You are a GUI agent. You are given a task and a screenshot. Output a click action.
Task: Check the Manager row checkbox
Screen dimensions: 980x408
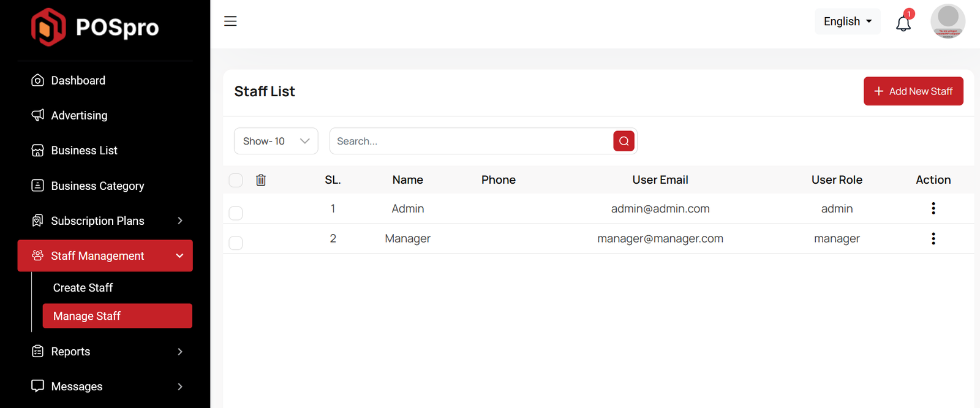[x=236, y=243]
